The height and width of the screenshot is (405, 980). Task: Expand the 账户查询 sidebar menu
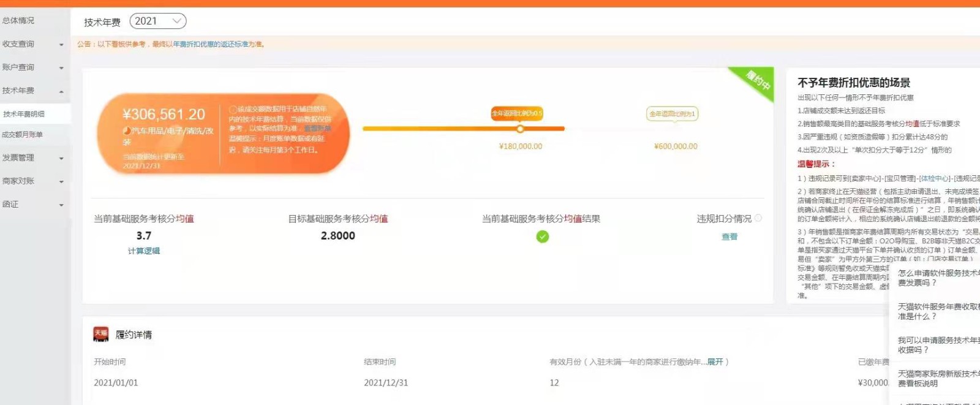point(35,67)
